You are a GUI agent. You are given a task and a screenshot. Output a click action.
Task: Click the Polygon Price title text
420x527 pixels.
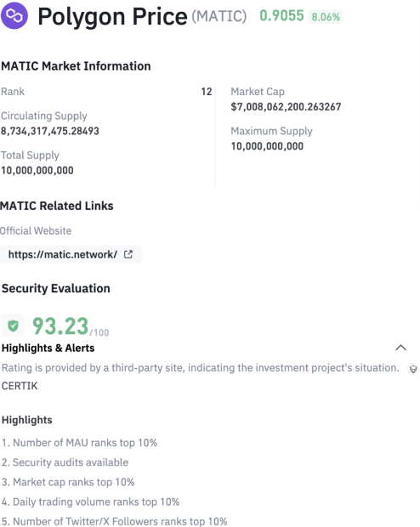point(112,16)
